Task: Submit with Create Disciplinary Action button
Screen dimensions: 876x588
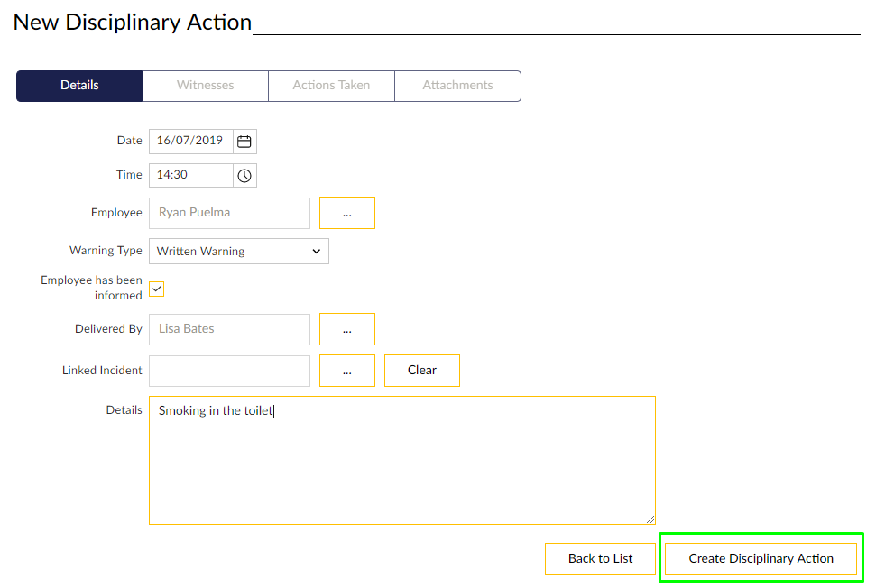Action: (x=761, y=558)
